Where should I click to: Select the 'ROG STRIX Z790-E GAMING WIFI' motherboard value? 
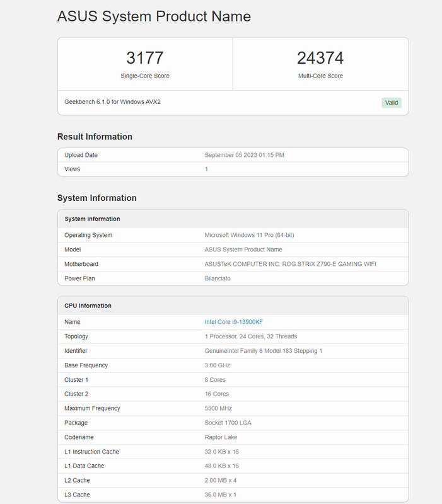(329, 264)
